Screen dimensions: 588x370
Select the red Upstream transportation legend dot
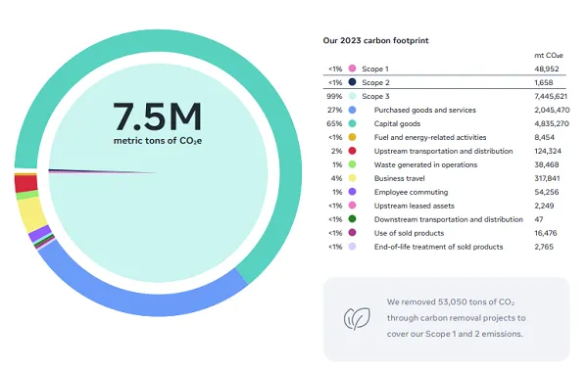pos(352,151)
